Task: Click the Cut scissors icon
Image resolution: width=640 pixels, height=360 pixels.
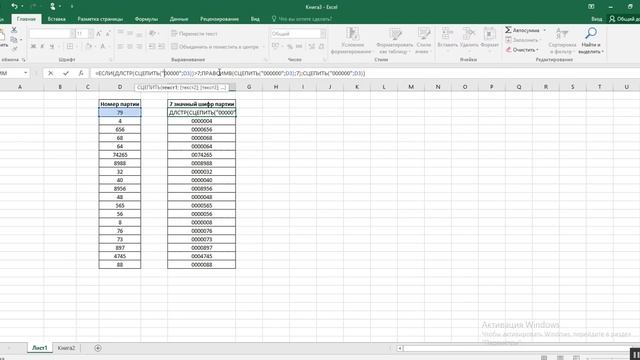Action: [14, 30]
